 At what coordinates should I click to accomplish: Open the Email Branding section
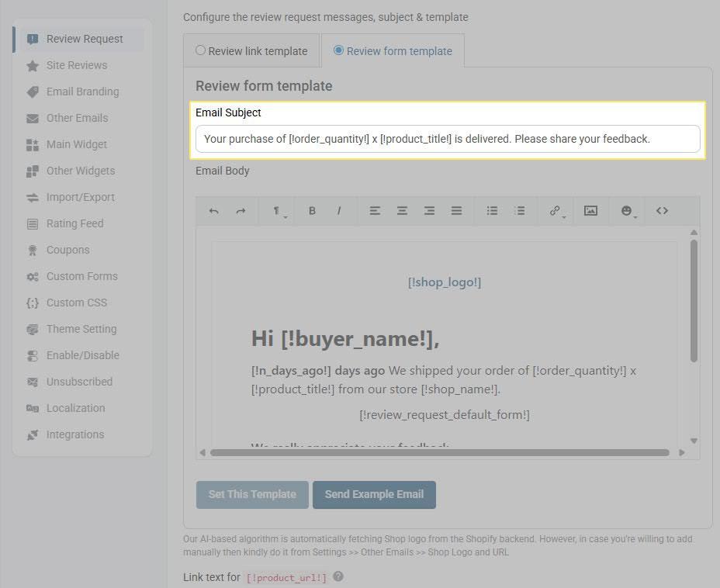83,92
